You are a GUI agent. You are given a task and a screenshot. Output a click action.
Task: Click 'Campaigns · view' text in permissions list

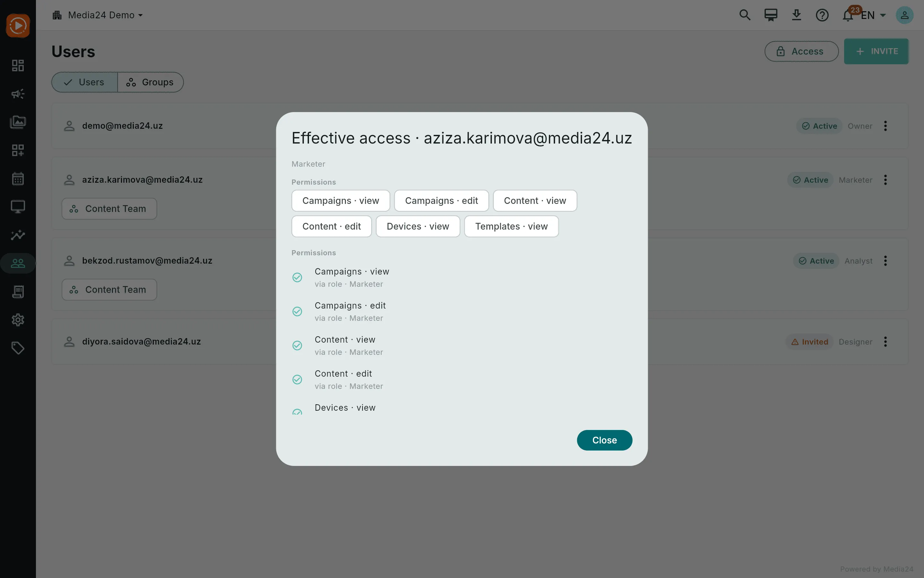click(352, 271)
